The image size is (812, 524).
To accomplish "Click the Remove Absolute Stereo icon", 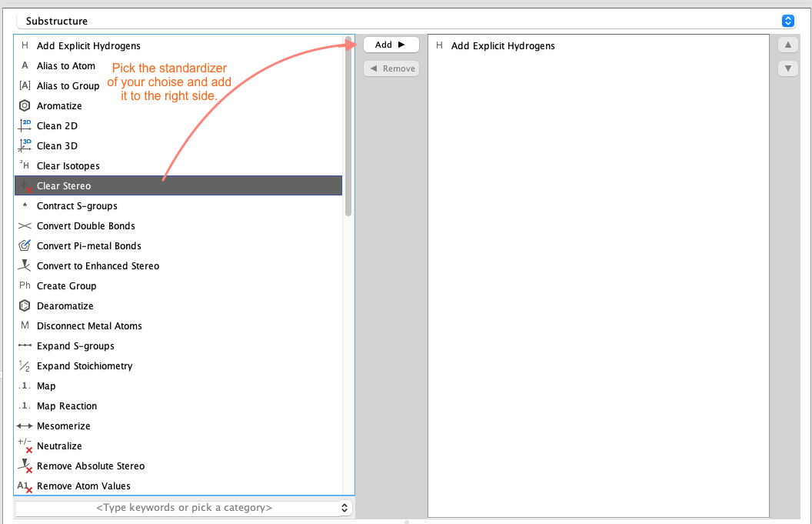I will (23, 466).
